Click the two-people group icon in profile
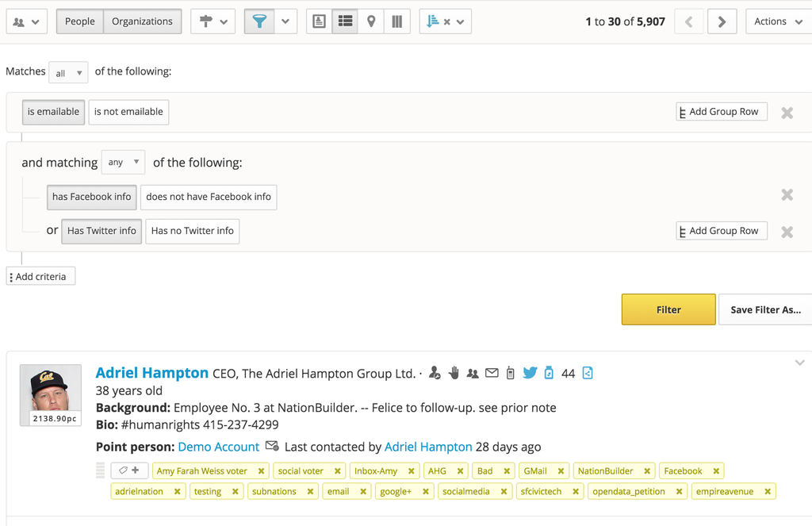812x526 pixels. (473, 373)
